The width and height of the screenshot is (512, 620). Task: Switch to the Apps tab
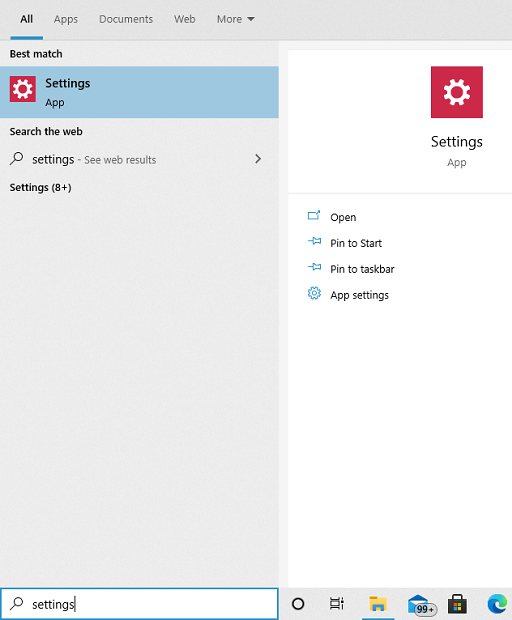pyautogui.click(x=66, y=19)
